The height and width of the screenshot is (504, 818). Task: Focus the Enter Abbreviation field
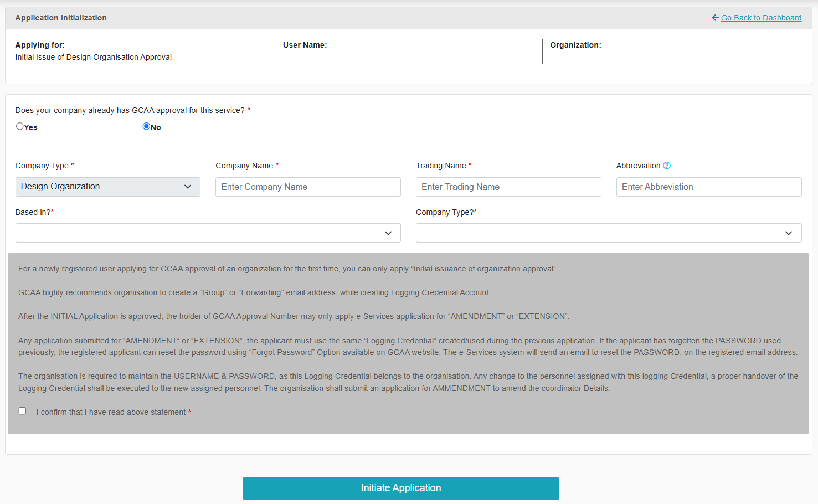click(x=709, y=187)
